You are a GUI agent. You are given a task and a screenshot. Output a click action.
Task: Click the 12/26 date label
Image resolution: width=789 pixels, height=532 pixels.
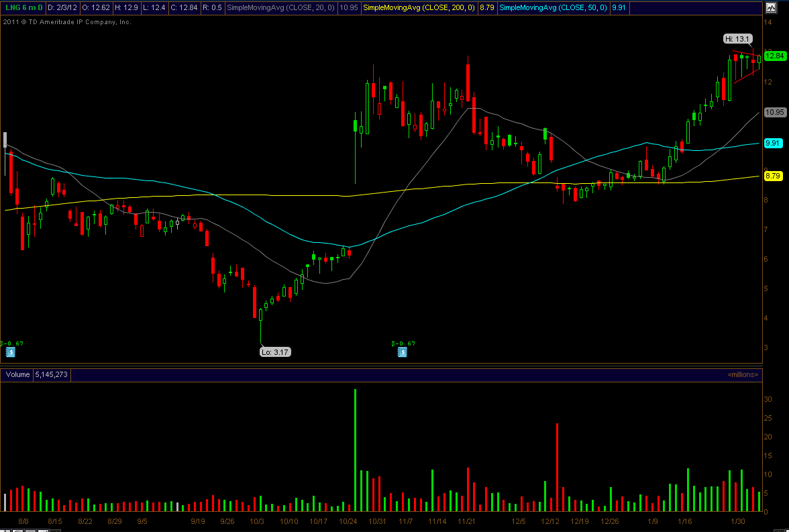coord(609,521)
